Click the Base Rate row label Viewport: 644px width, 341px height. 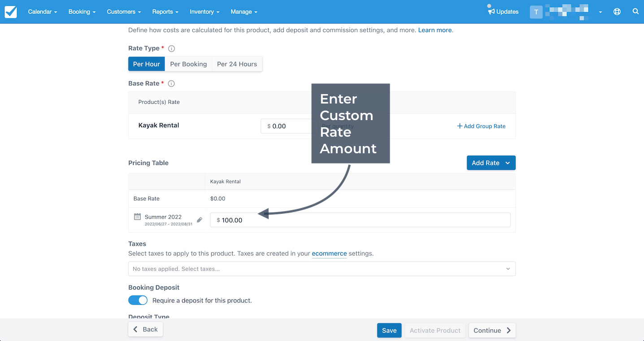[x=147, y=199]
